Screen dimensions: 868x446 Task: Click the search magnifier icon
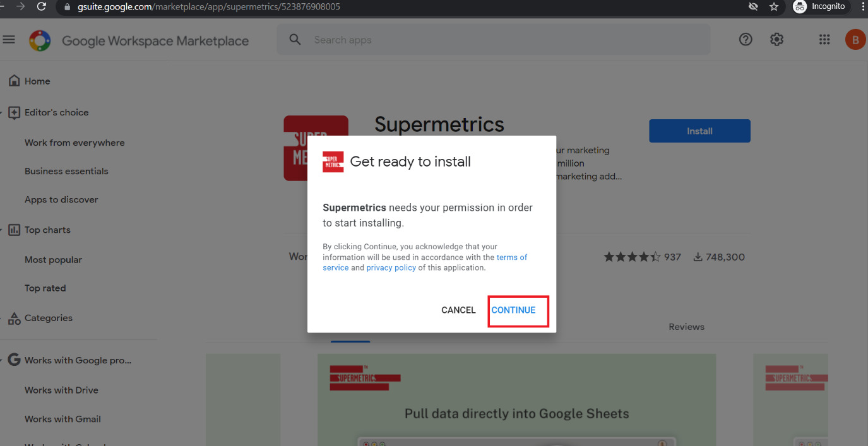295,40
